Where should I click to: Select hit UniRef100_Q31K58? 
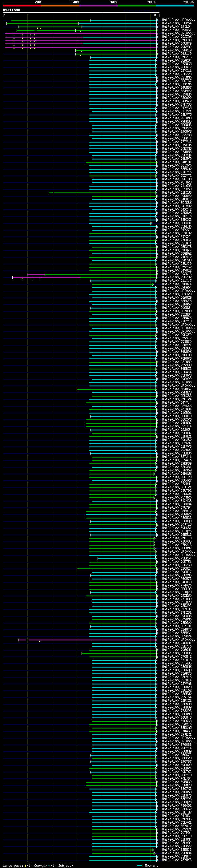[176, 189]
